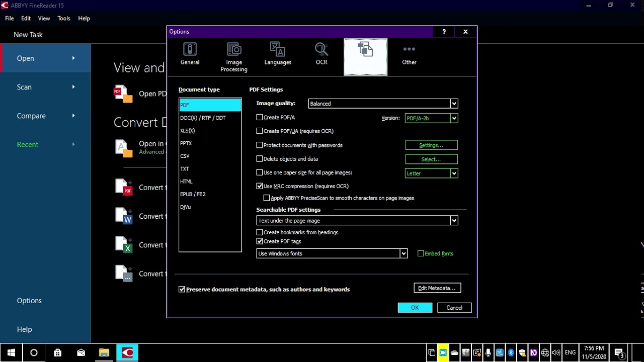
Task: Click the Options dialog help question mark
Action: (444, 32)
